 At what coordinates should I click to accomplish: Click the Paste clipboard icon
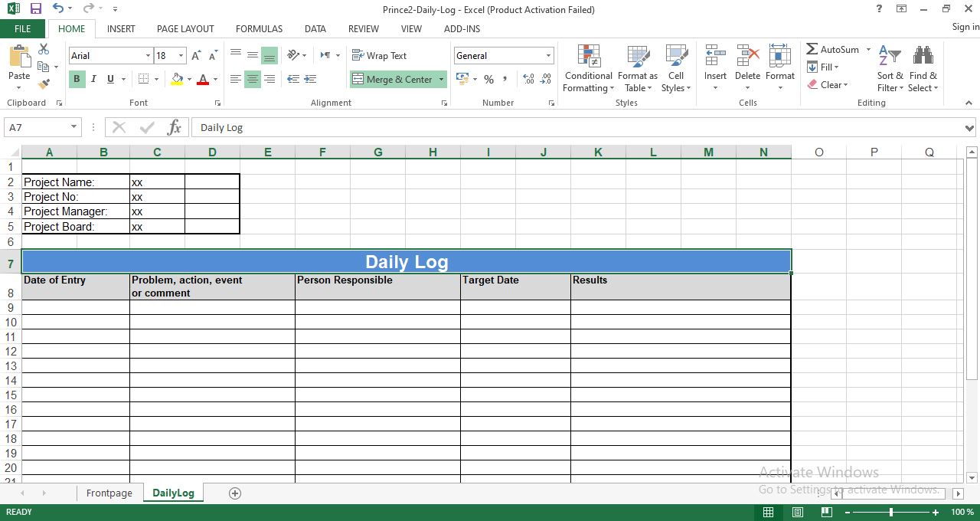[19, 57]
